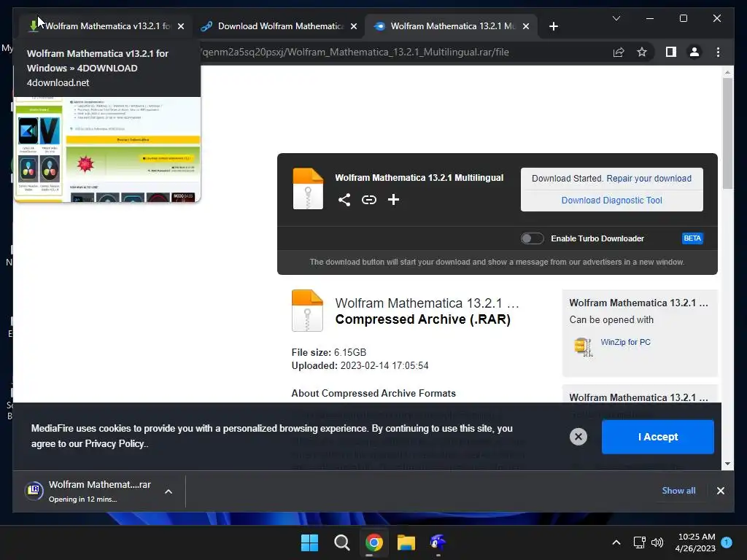Open the Windows Start menu
Screen dimensions: 747x560
pyautogui.click(x=309, y=542)
